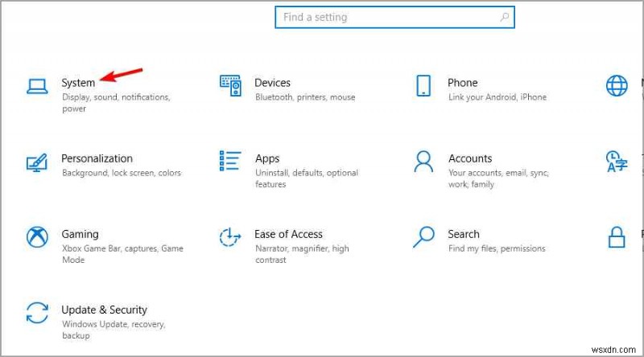Image resolution: width=644 pixels, height=357 pixels.
Task: Click the globe Network icon
Action: point(617,86)
